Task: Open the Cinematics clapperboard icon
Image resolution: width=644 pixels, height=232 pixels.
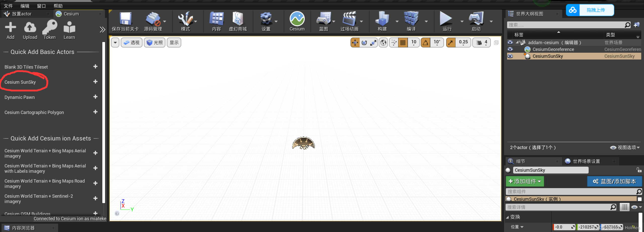Action: click(350, 19)
